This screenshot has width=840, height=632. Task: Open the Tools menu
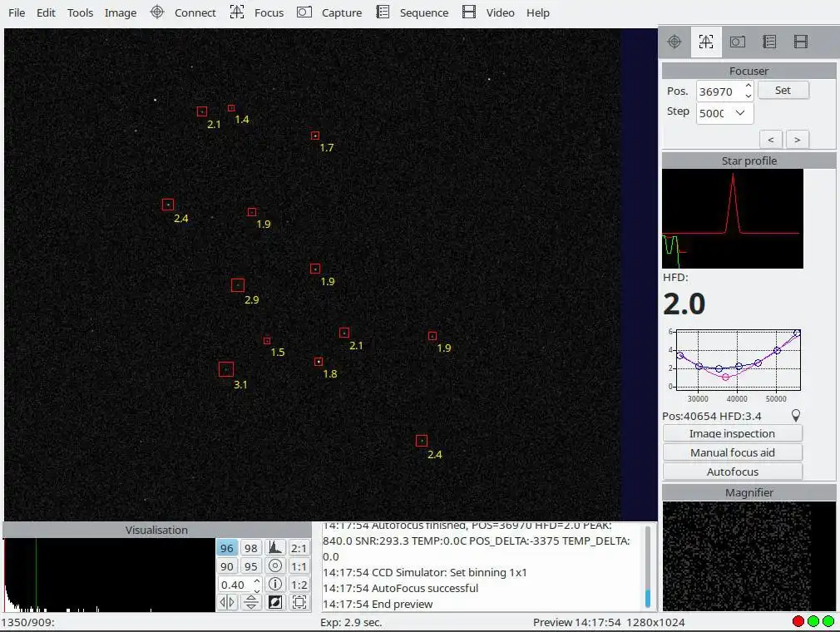80,12
